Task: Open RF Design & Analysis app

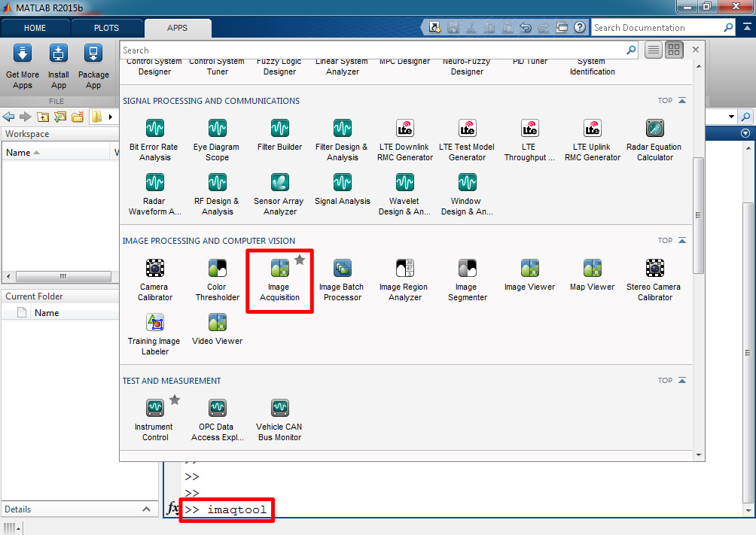Action: point(217,194)
